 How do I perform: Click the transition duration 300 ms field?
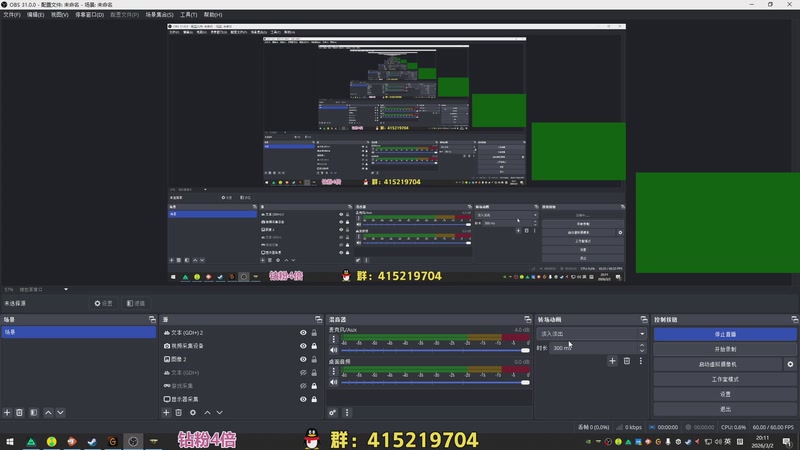point(593,348)
